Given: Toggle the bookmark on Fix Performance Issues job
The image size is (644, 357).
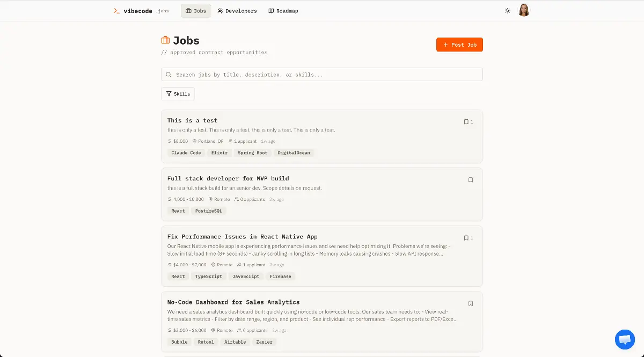Looking at the screenshot, I should [466, 237].
